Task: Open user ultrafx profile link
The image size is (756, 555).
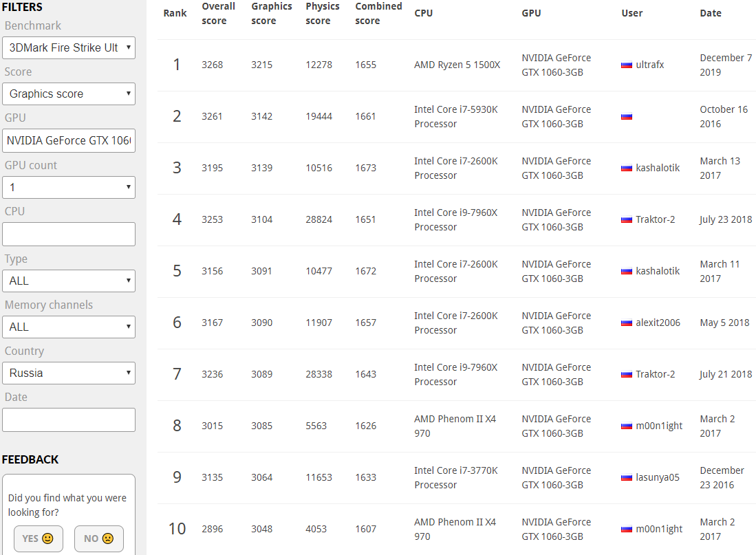Action: [x=649, y=65]
